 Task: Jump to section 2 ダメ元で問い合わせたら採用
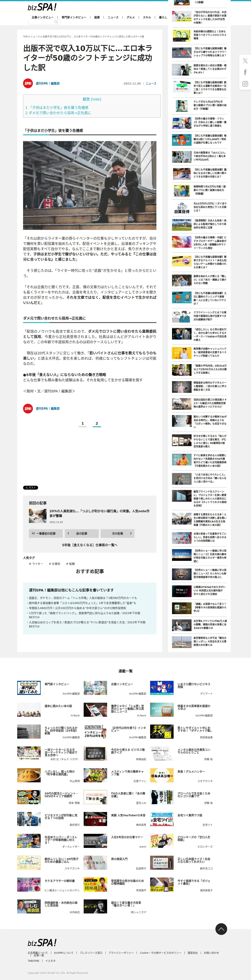(58, 113)
